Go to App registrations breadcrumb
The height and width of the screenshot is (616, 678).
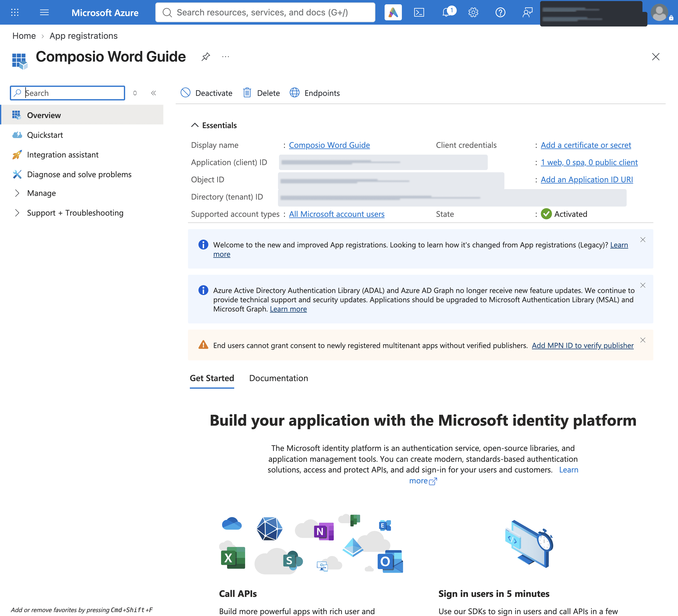[x=83, y=36]
